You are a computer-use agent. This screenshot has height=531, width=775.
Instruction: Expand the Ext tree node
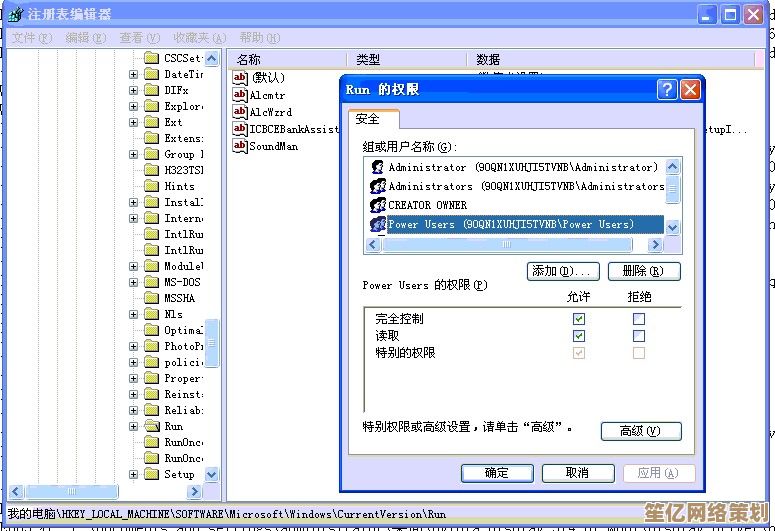[133, 122]
